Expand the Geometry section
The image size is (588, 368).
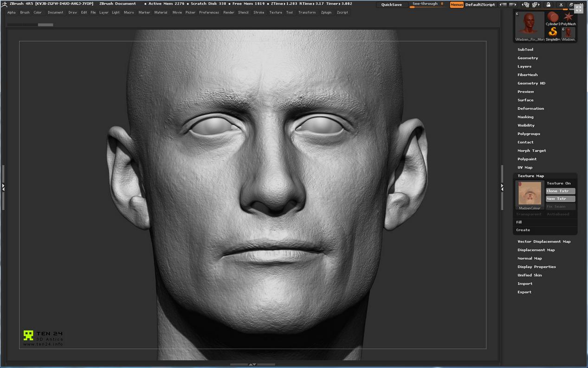click(528, 58)
